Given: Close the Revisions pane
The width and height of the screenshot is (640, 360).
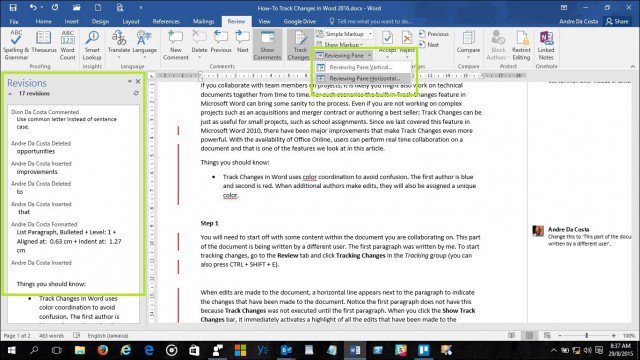Looking at the screenshot, I should pyautogui.click(x=138, y=81).
